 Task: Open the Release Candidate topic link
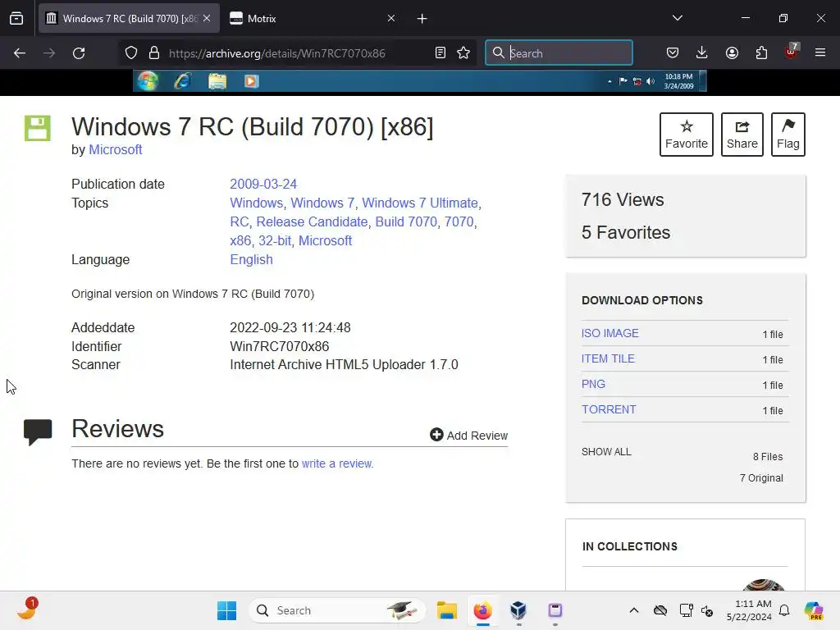[312, 221]
